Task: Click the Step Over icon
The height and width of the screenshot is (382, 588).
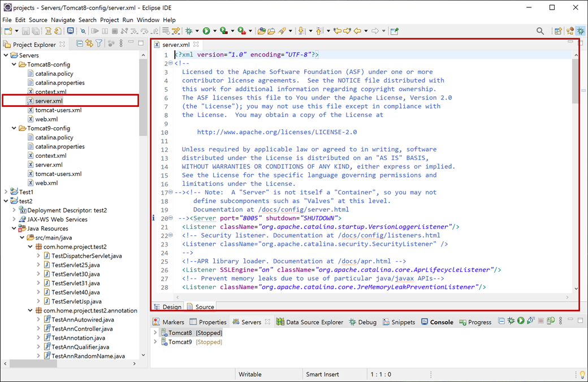Action: coord(145,31)
